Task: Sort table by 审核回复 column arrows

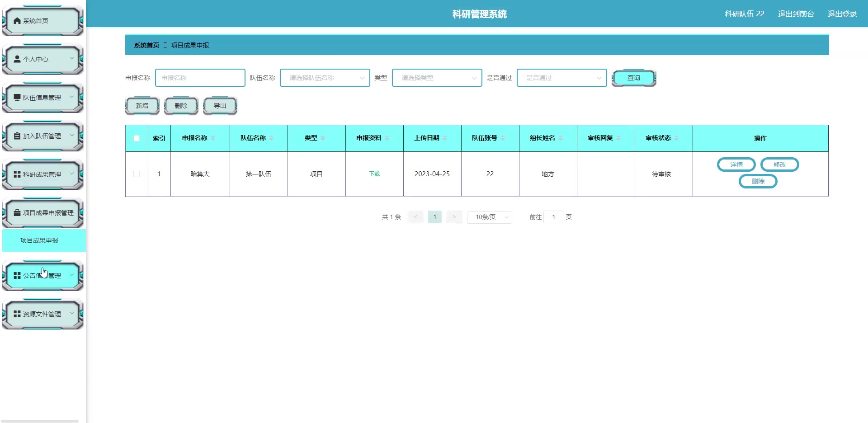Action: (x=618, y=138)
